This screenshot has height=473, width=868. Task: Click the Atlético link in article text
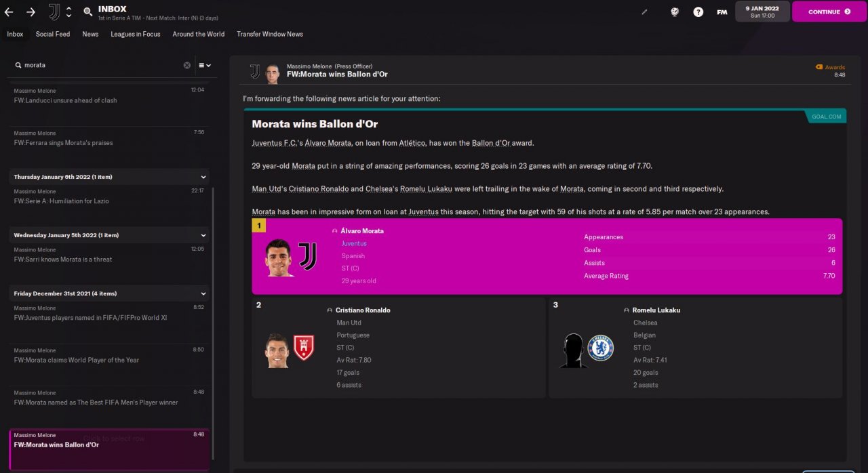tap(412, 143)
